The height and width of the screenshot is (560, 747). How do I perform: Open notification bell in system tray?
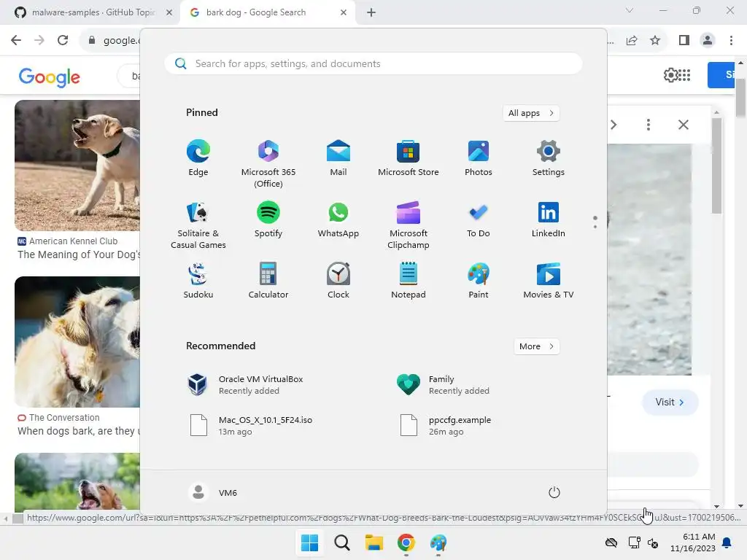[727, 542]
